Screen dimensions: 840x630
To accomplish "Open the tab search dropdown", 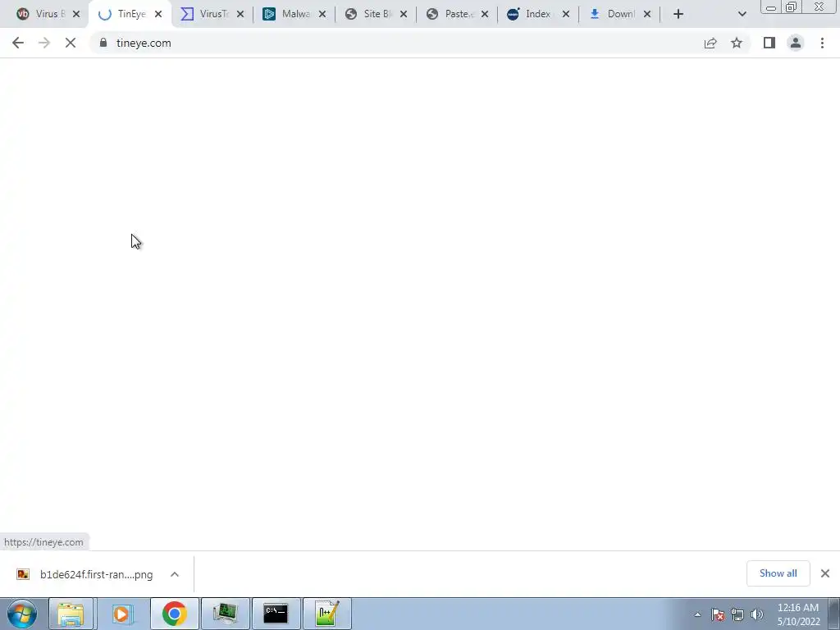I will coord(742,14).
